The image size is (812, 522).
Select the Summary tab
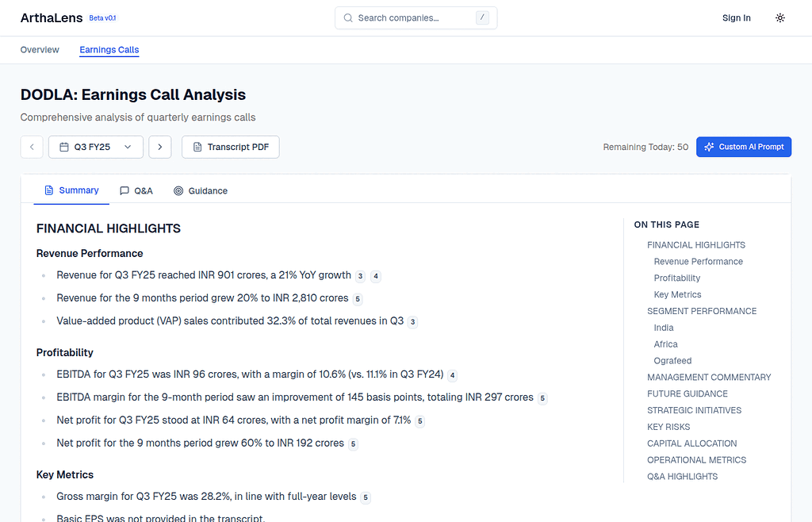point(71,190)
